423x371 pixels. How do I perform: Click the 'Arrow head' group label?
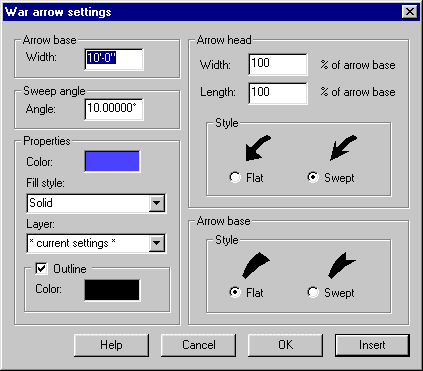click(x=224, y=40)
